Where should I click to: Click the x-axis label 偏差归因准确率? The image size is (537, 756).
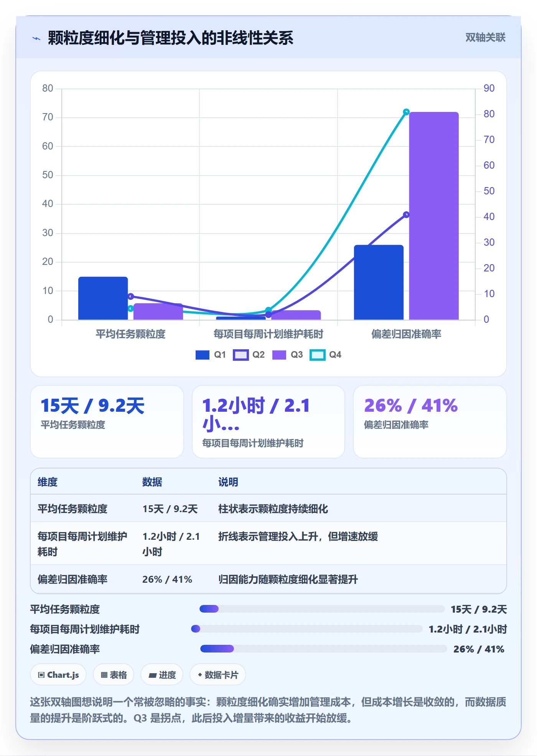click(x=406, y=334)
